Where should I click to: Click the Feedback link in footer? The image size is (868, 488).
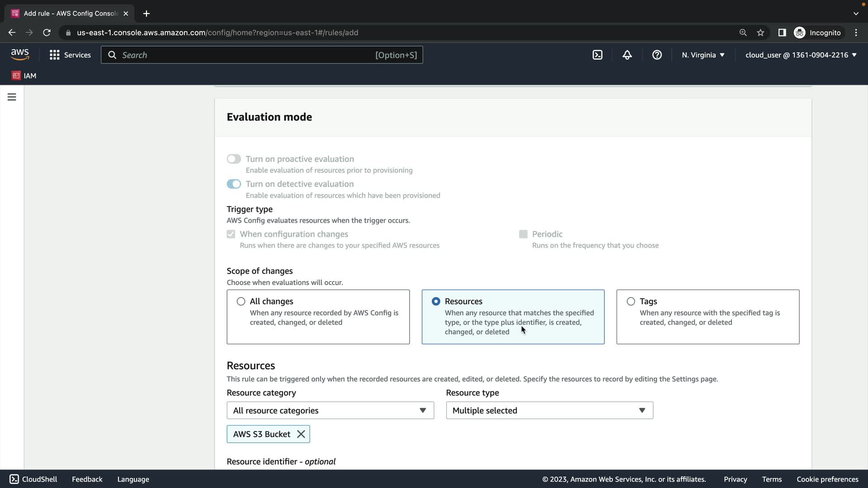[87, 479]
